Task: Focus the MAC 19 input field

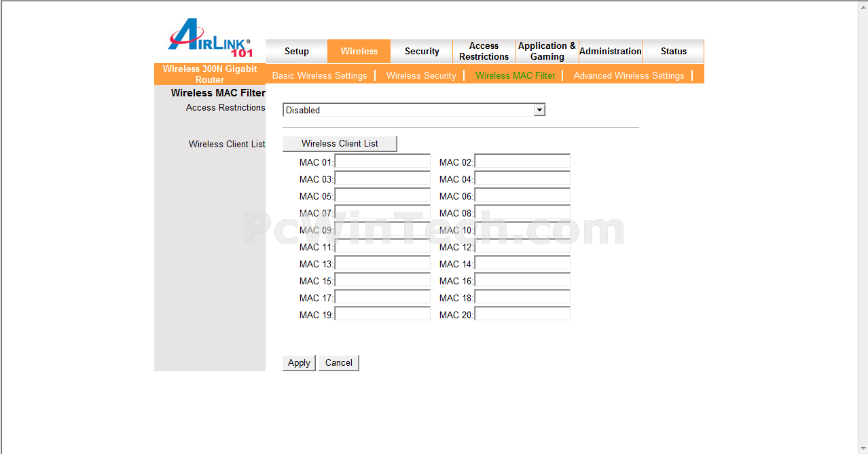Action: (x=382, y=314)
